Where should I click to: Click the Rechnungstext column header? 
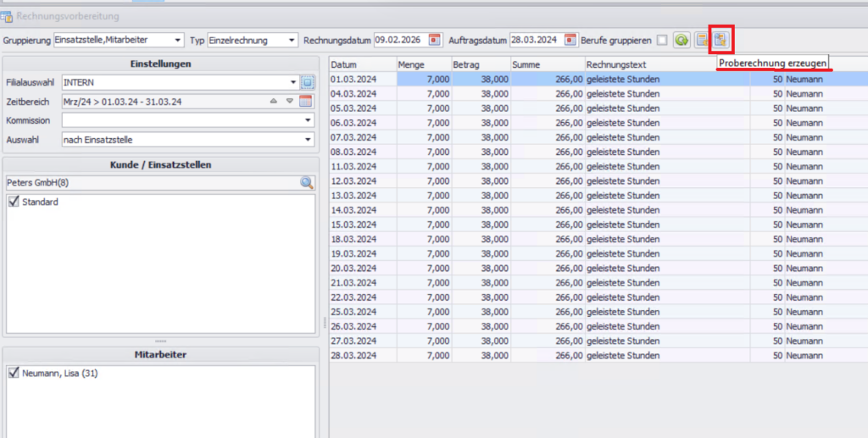(666, 64)
